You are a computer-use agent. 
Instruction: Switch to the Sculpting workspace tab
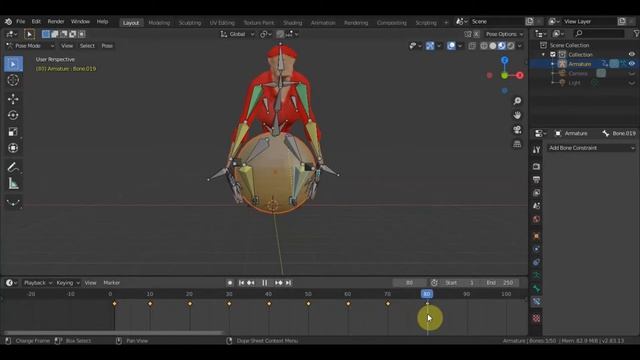click(x=190, y=23)
